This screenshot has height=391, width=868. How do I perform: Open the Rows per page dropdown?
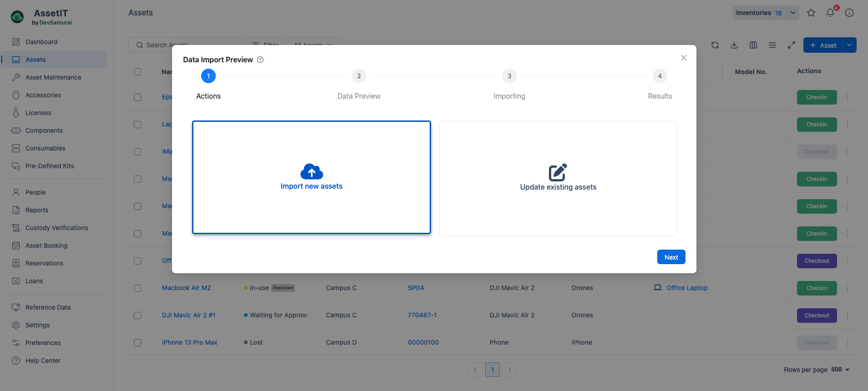click(841, 370)
